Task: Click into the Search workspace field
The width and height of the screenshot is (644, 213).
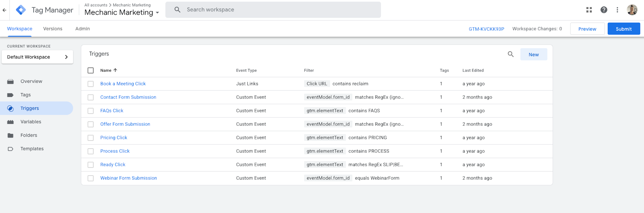Action: [x=273, y=10]
